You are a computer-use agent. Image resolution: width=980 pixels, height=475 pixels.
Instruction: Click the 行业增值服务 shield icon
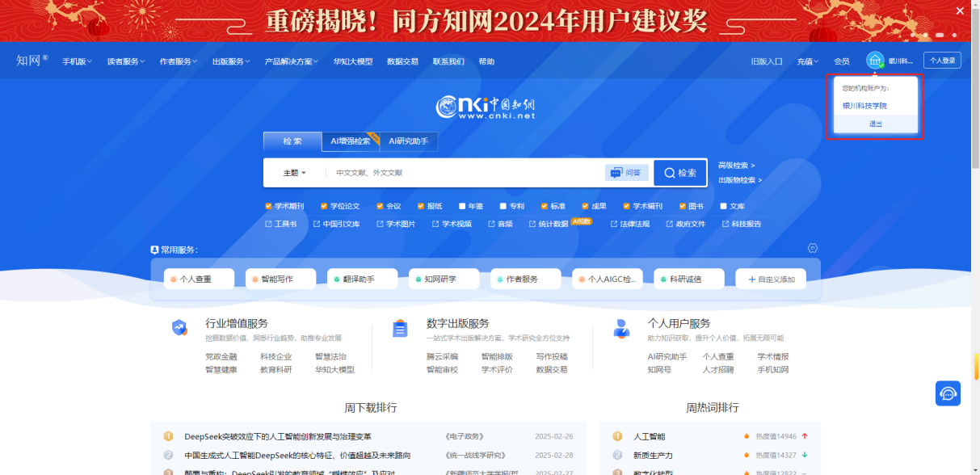tap(179, 327)
